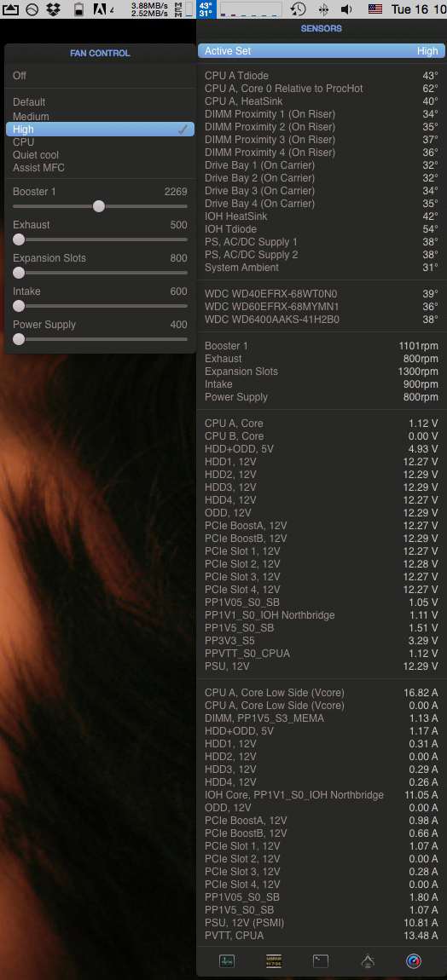The image size is (447, 980).
Task: Click the volume speaker icon
Action: (x=346, y=9)
